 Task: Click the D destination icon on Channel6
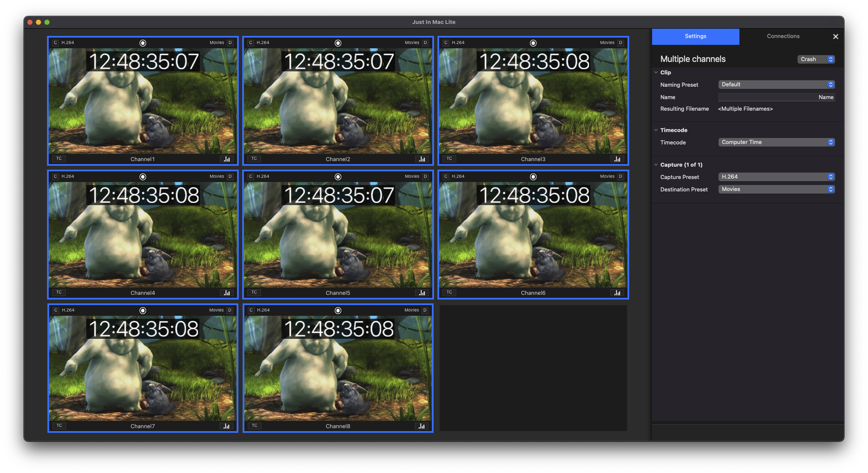pyautogui.click(x=621, y=176)
